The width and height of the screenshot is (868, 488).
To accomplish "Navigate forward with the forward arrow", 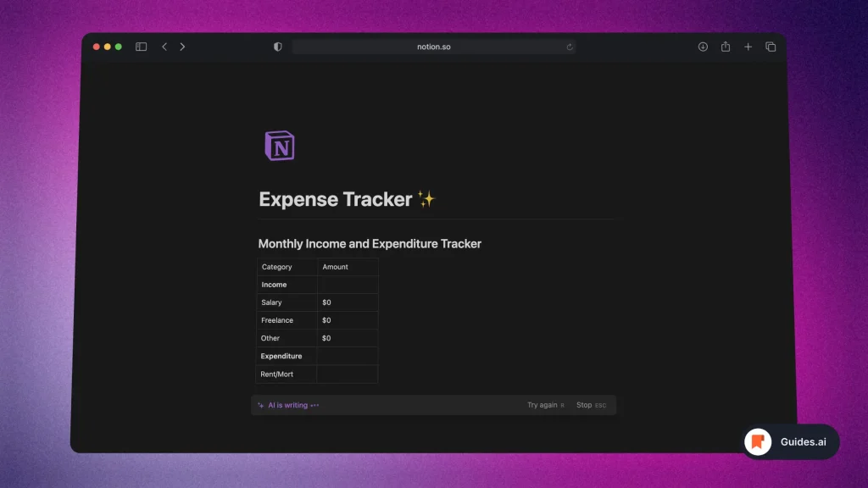I will coord(182,47).
